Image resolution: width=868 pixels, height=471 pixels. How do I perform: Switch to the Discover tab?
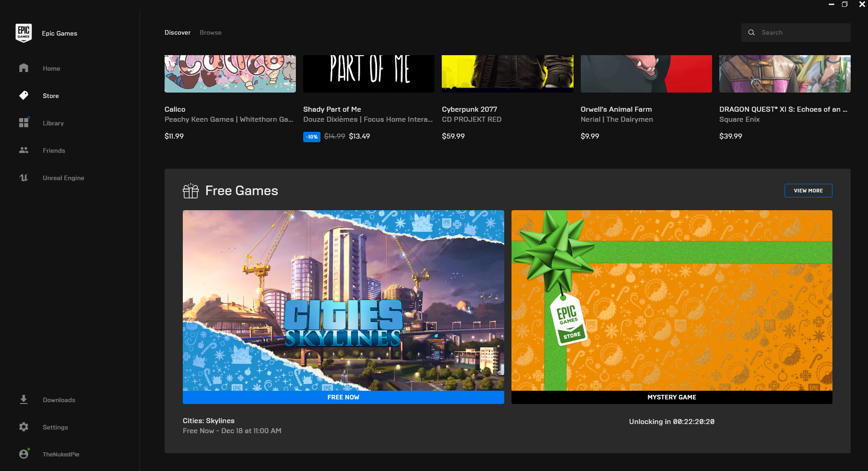point(177,33)
